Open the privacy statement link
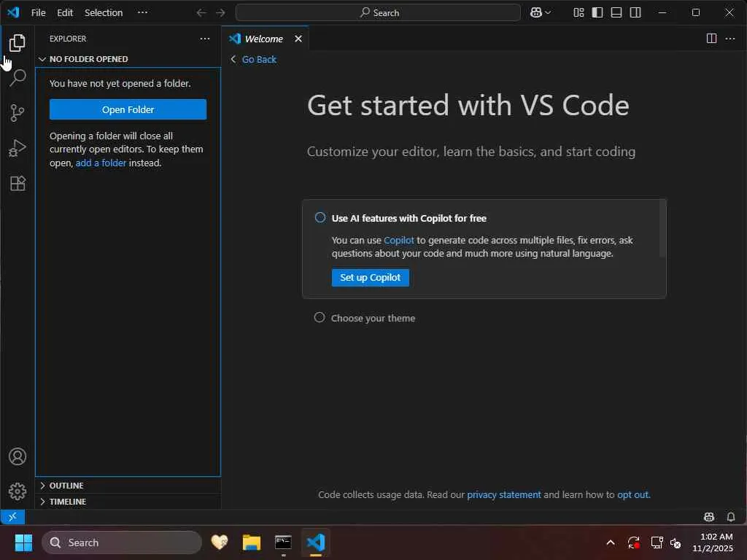747x560 pixels. (503, 495)
